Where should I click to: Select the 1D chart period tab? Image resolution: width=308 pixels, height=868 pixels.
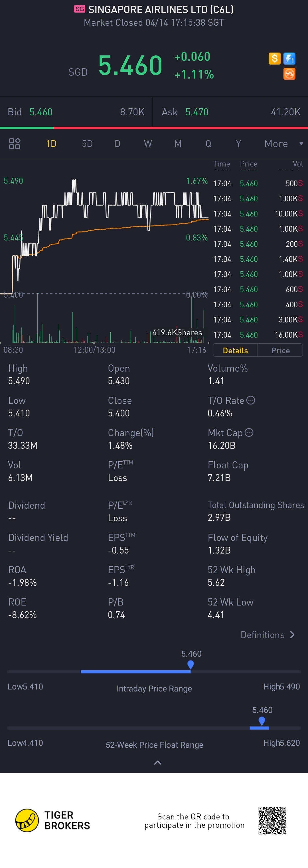pyautogui.click(x=51, y=144)
